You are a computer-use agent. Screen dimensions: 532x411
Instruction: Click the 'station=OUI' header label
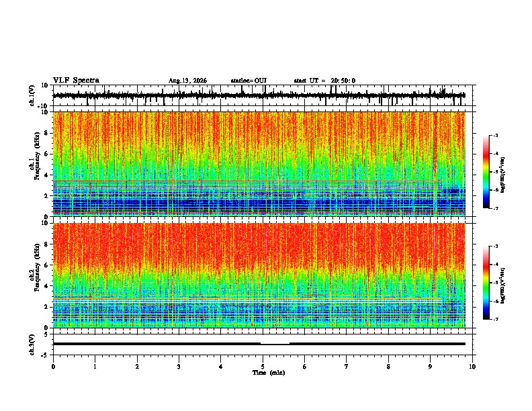coord(249,81)
